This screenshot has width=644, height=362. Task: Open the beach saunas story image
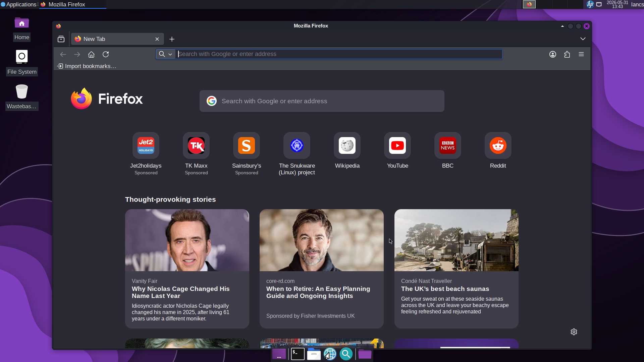(x=457, y=240)
